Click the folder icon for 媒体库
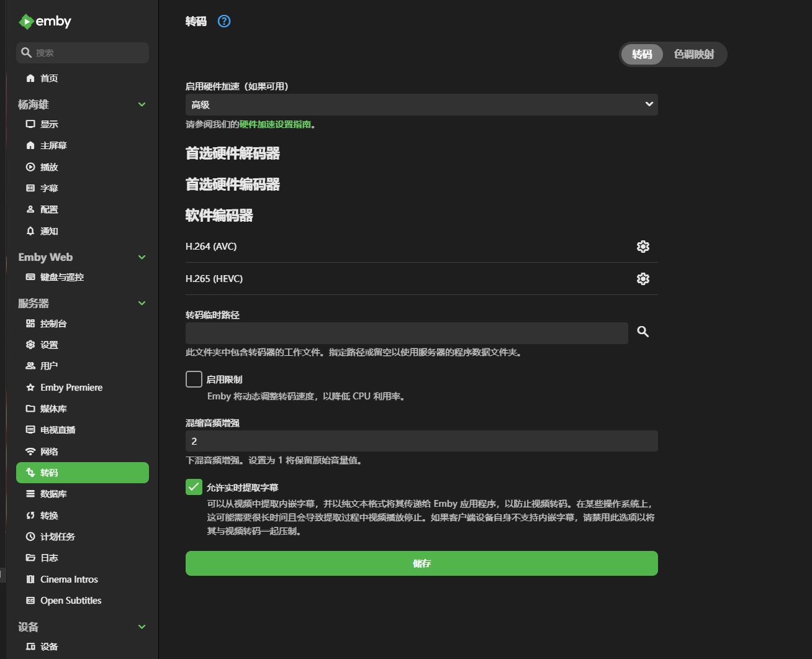The height and width of the screenshot is (659, 812). click(x=30, y=409)
